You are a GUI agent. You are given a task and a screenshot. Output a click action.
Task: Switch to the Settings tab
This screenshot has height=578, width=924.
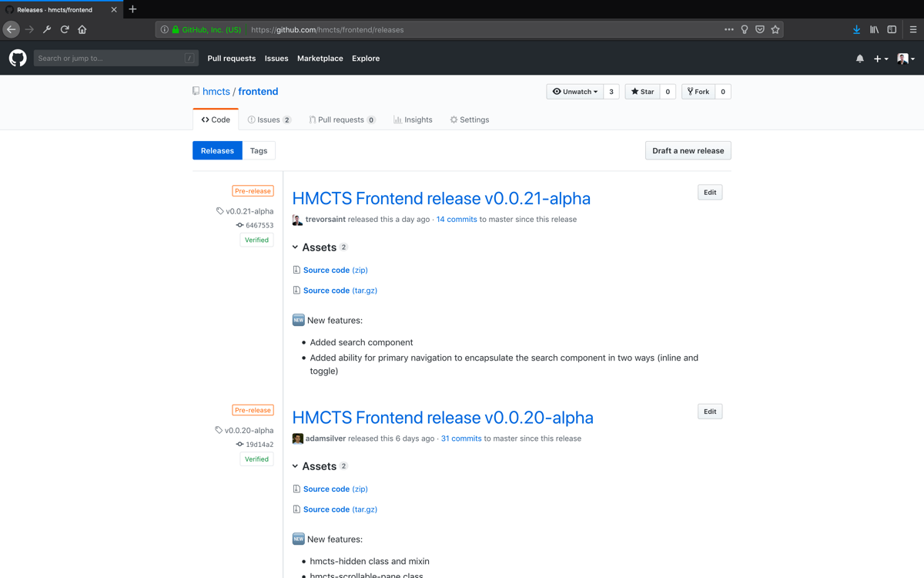[470, 119]
